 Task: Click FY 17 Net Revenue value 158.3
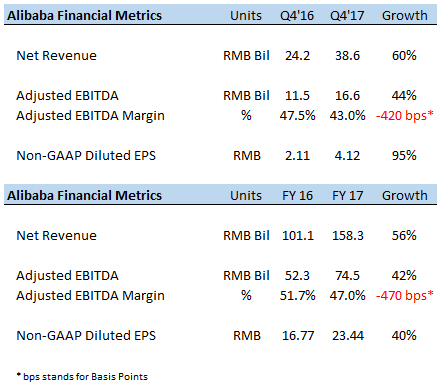[348, 236]
